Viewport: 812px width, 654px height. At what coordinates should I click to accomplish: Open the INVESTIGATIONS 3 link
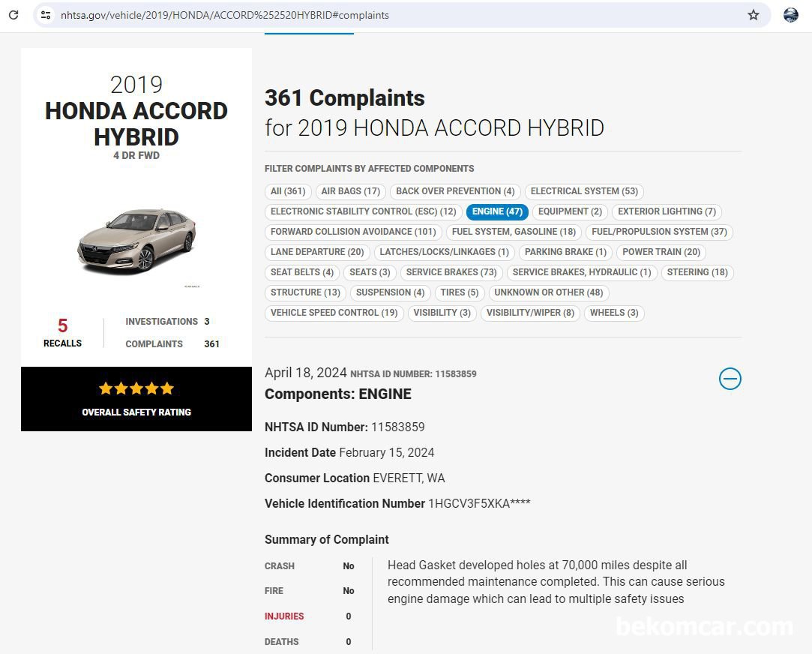pos(167,322)
